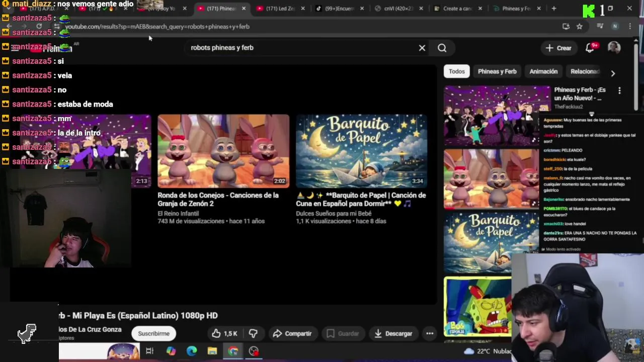Close the Create a can tab

click(479, 9)
